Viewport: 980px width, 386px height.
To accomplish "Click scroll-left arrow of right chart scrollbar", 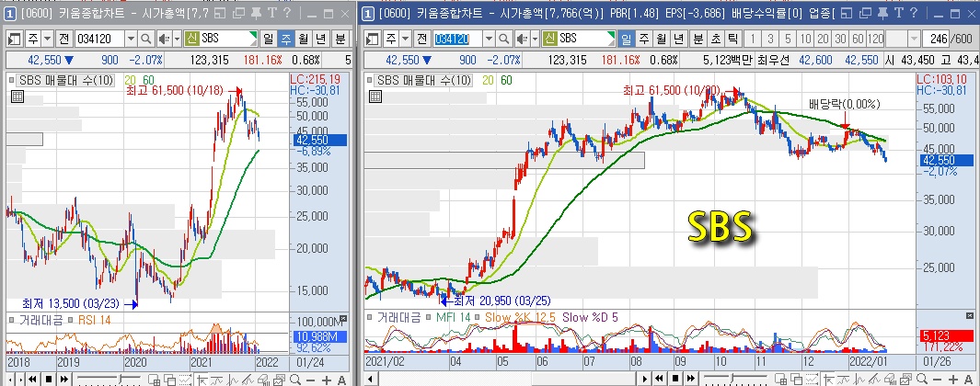I will coord(370,380).
